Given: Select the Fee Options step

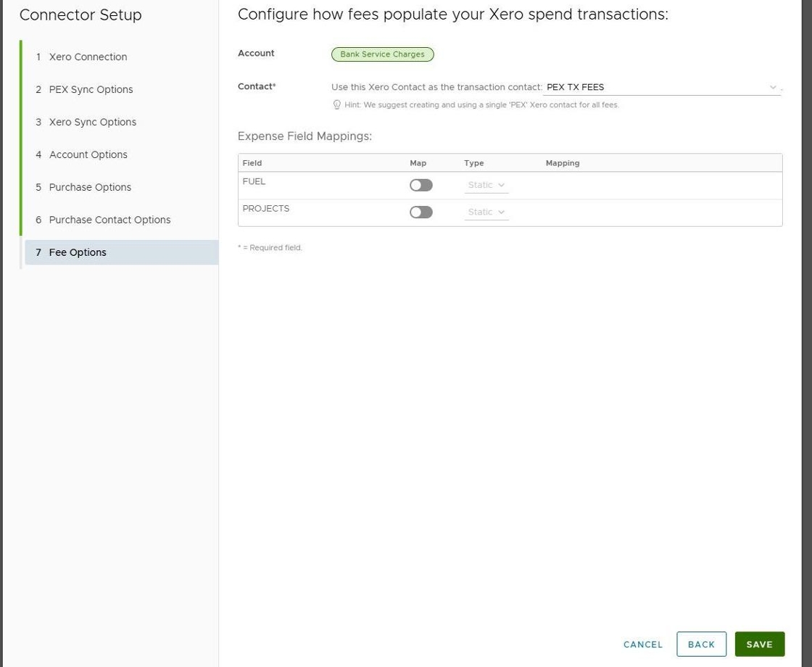Looking at the screenshot, I should click(78, 253).
